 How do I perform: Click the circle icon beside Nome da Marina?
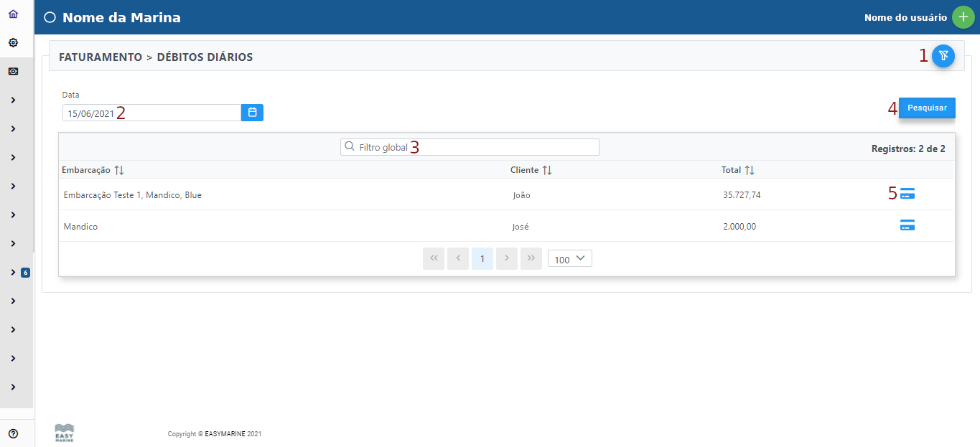click(50, 18)
